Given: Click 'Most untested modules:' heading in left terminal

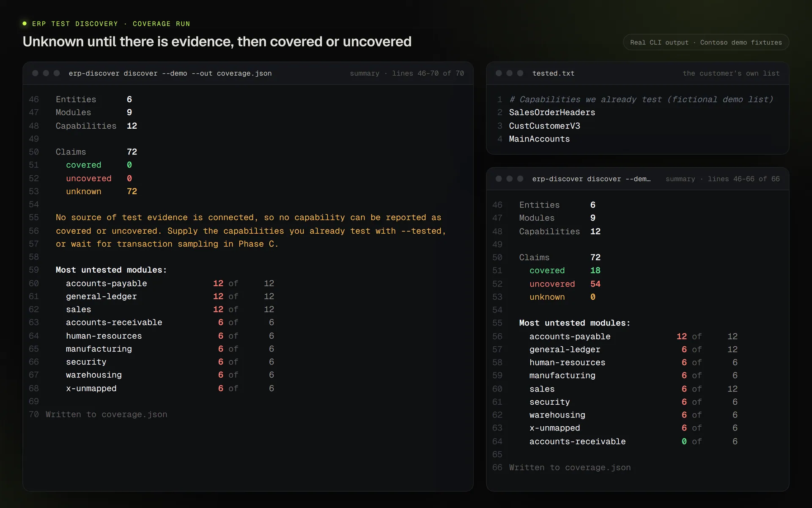Looking at the screenshot, I should pos(111,270).
